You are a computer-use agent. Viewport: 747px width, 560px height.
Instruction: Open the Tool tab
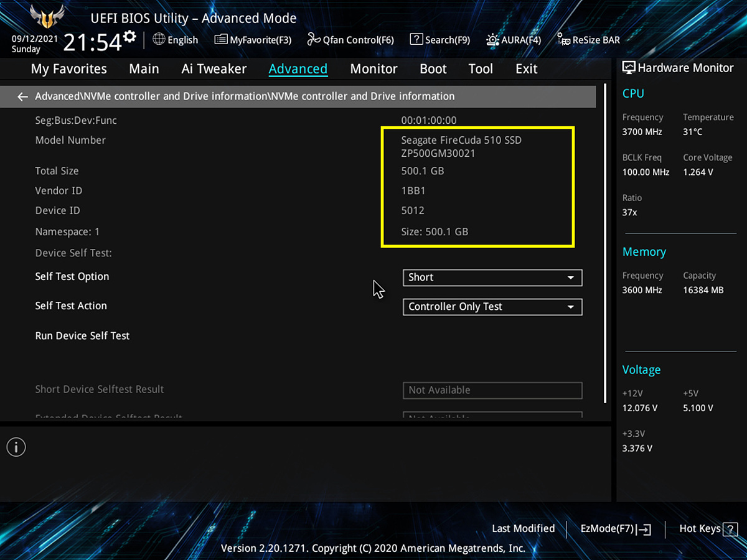click(x=481, y=69)
